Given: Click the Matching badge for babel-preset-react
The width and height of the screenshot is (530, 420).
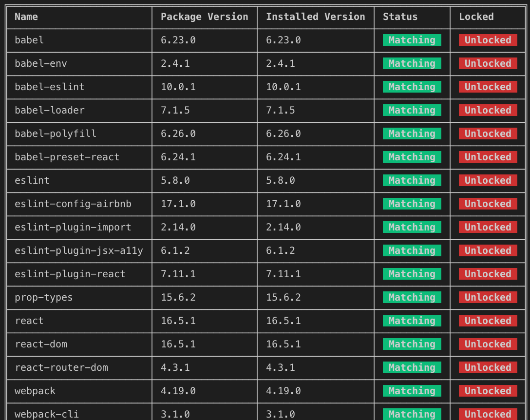Looking at the screenshot, I should (x=412, y=156).
